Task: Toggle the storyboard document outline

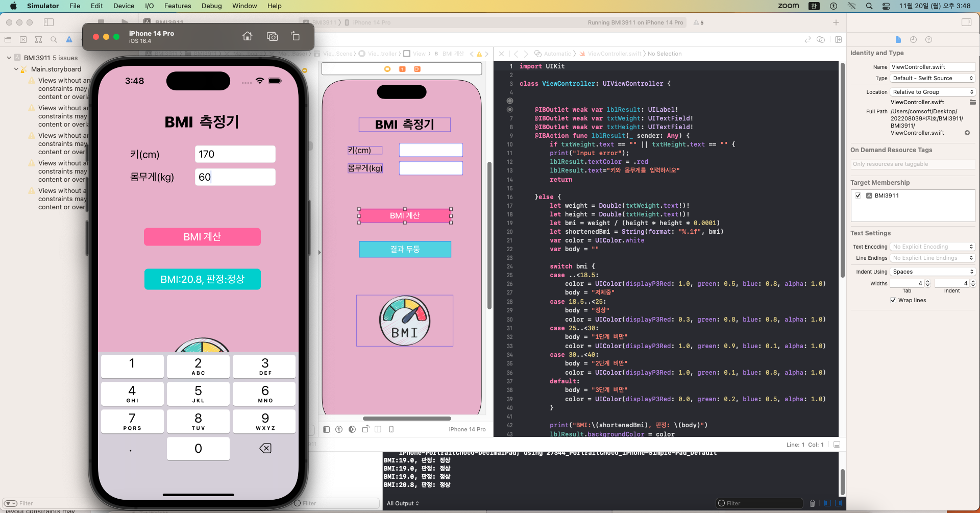Action: tap(327, 429)
